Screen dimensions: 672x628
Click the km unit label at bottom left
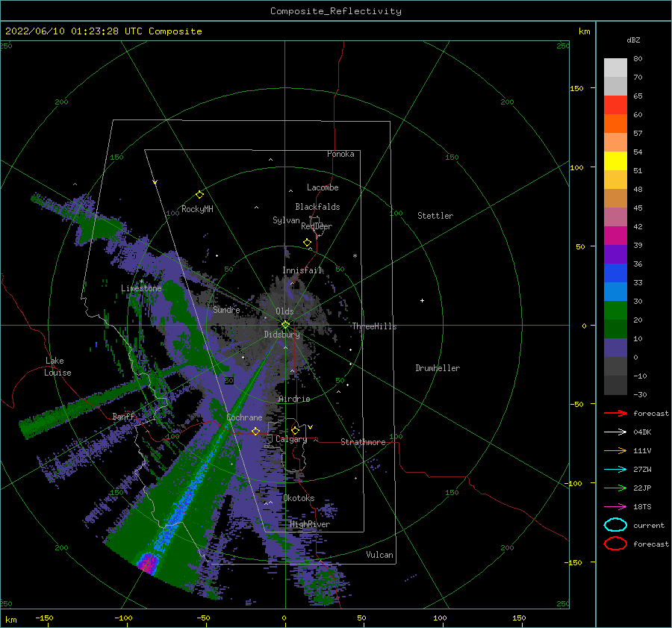pyautogui.click(x=10, y=620)
